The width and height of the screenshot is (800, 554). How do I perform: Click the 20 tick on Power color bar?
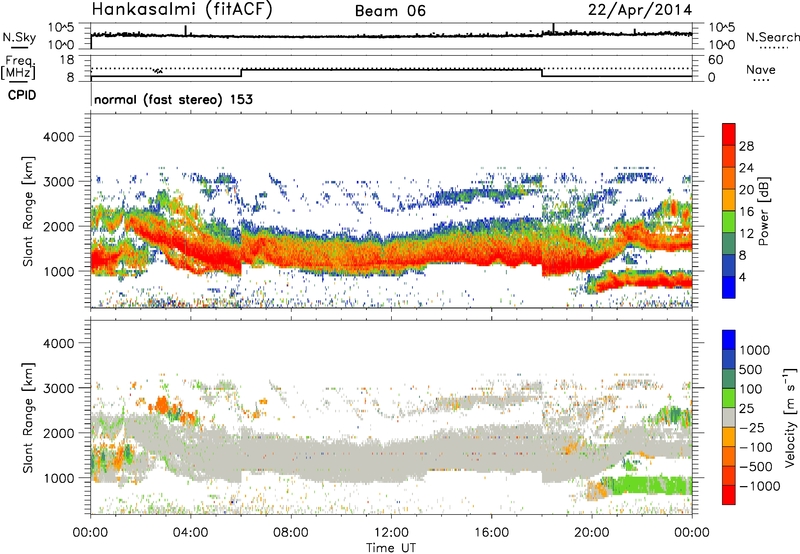coord(746,190)
